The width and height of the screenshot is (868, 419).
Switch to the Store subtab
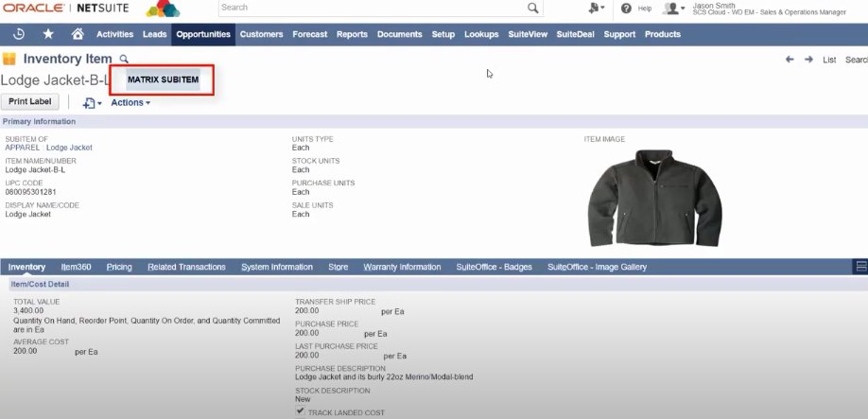[339, 267]
